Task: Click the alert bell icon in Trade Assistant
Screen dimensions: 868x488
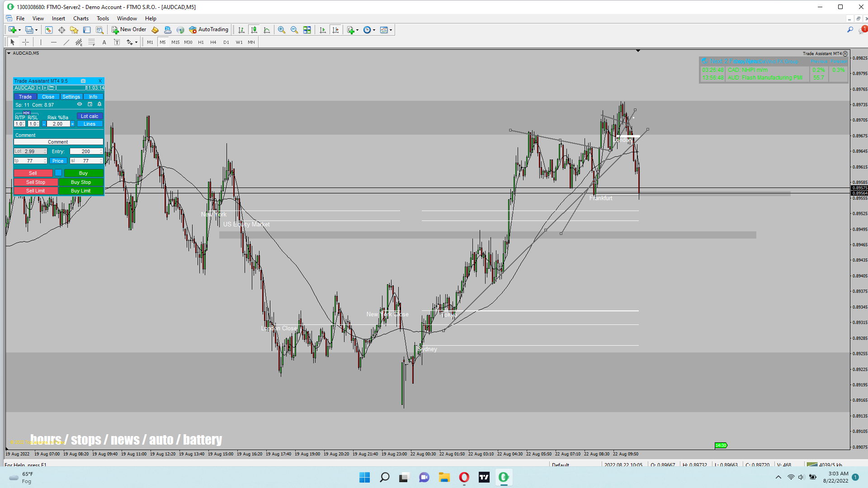Action: [x=99, y=104]
